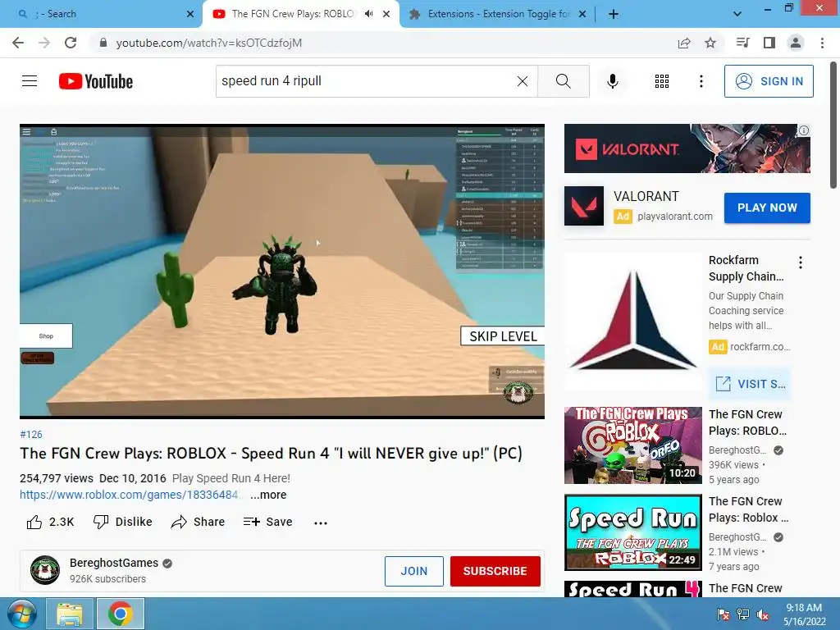Open File Explorer from the taskbar
840x630 pixels.
coord(70,614)
